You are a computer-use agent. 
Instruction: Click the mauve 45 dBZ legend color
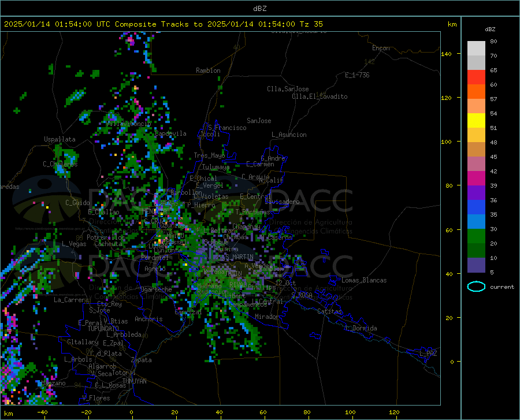tap(476, 163)
